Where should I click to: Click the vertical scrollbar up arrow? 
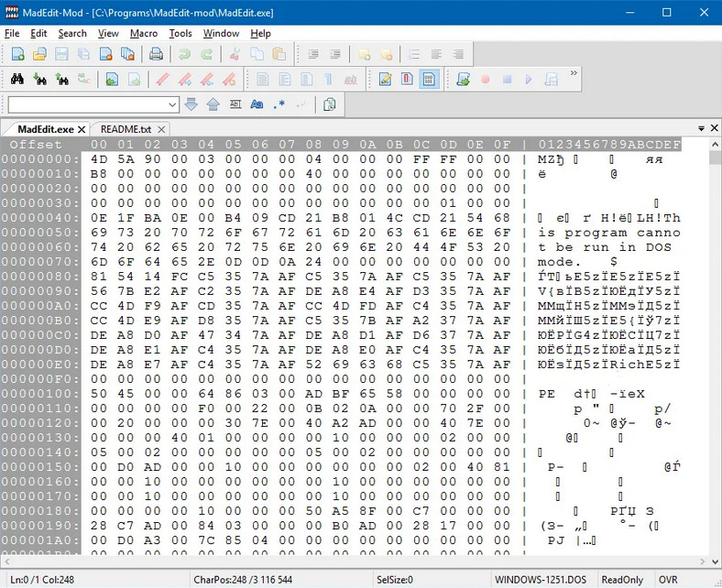tap(715, 144)
